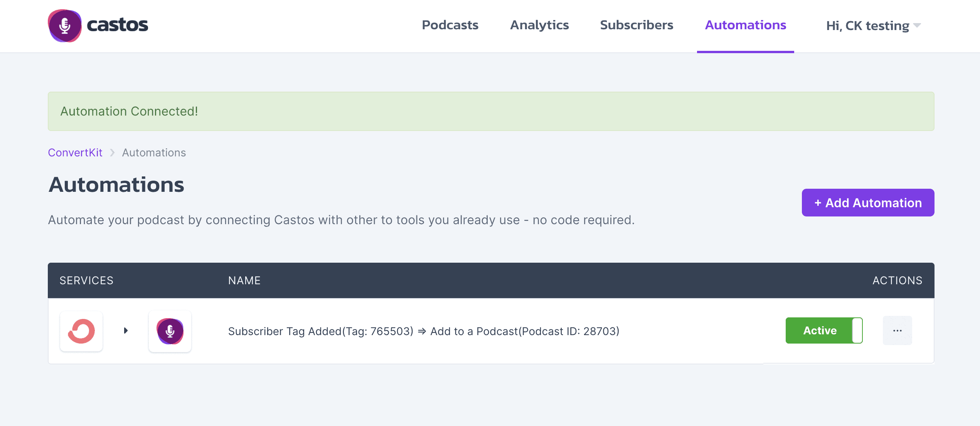Click the breadcrumb chevron separator

tap(112, 153)
